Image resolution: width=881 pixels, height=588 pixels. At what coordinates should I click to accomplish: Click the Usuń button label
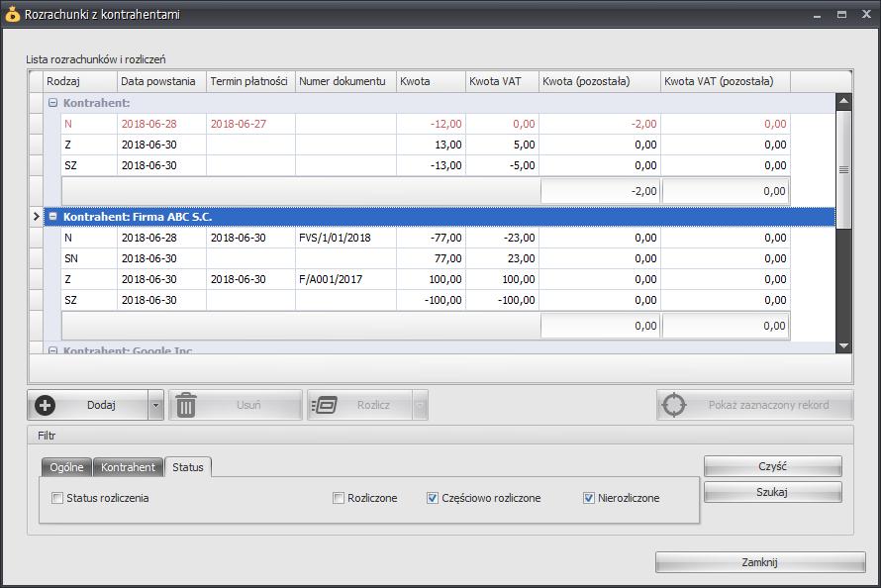pyautogui.click(x=248, y=405)
